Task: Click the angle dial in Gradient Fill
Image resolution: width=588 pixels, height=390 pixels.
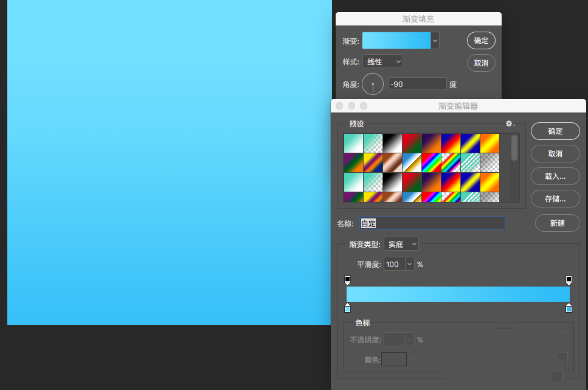Action: [372, 84]
